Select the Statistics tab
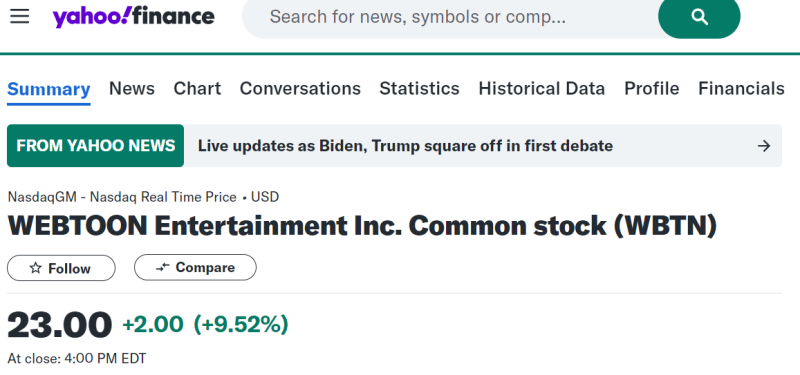This screenshot has height=375, width=800. pos(419,89)
